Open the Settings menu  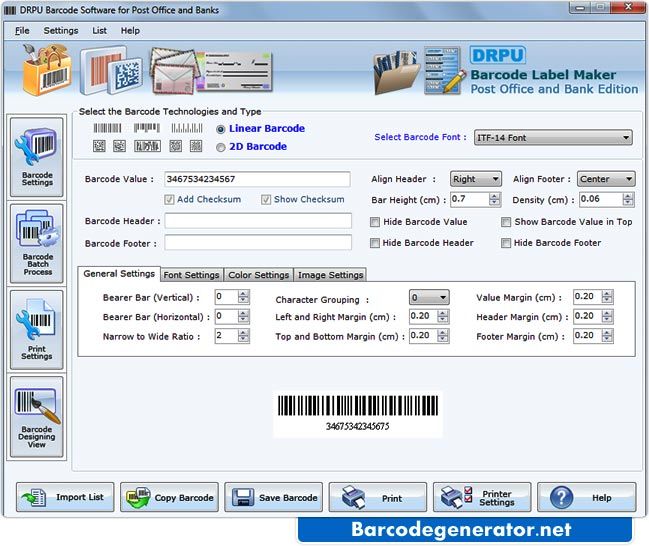(61, 31)
